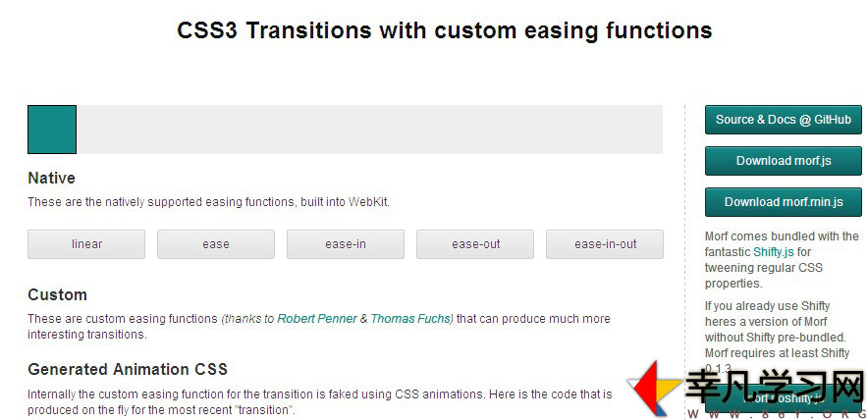Viewport: 868px width, 420px height.
Task: Click the gray animation track bar
Action: point(345,130)
